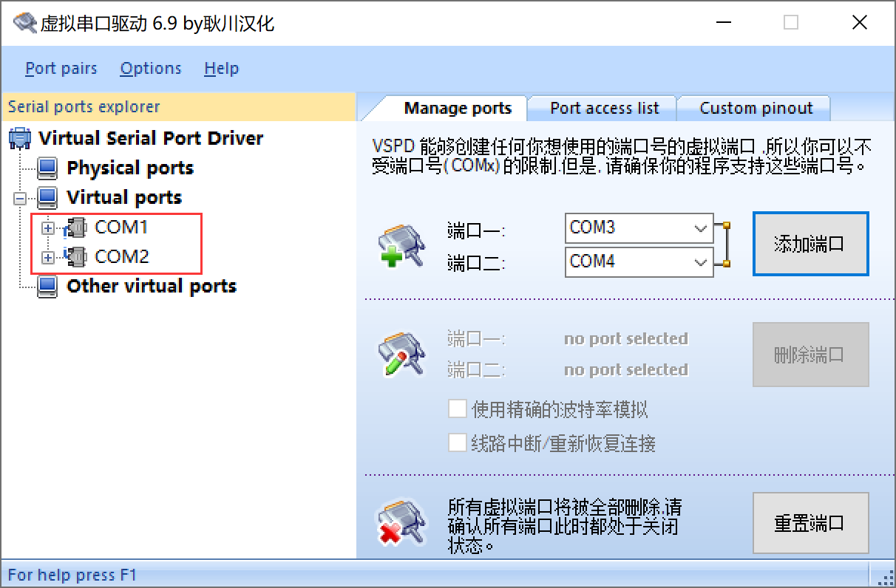This screenshot has height=588, width=896.
Task: Open the 端口二 COM4 dropdown
Action: click(x=701, y=262)
